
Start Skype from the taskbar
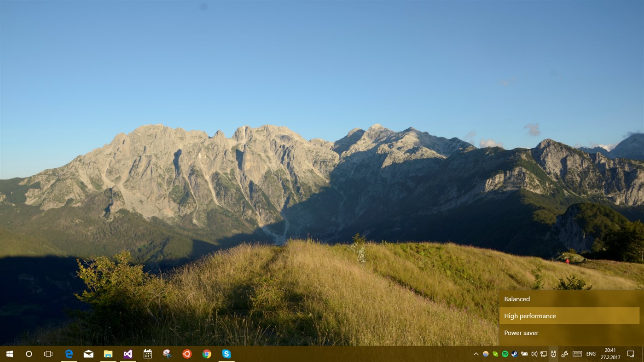click(x=226, y=354)
